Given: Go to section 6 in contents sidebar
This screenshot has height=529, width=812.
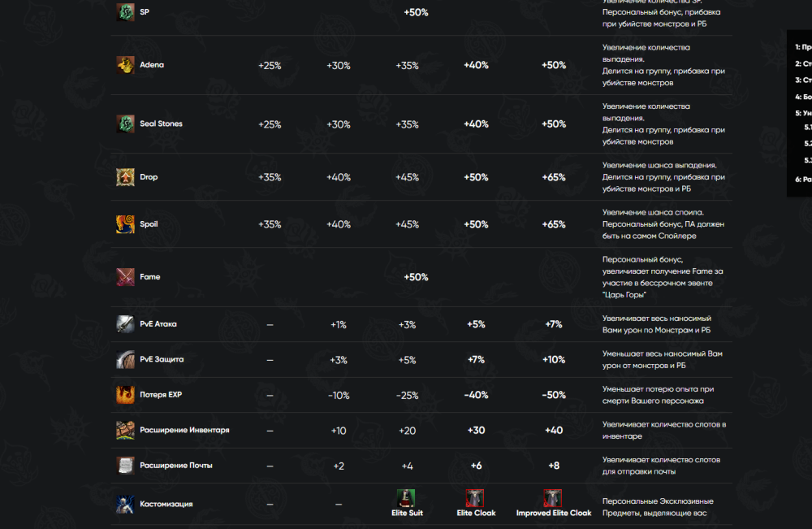Looking at the screenshot, I should 803,179.
